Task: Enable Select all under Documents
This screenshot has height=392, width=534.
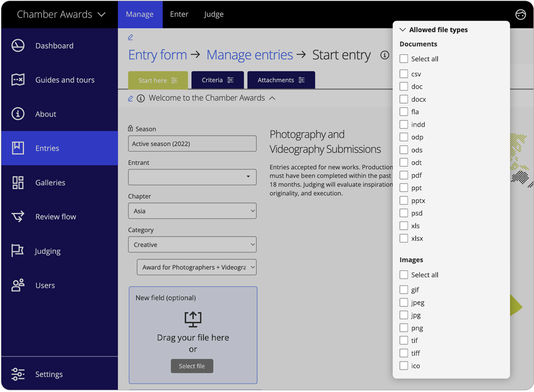Action: [x=404, y=59]
